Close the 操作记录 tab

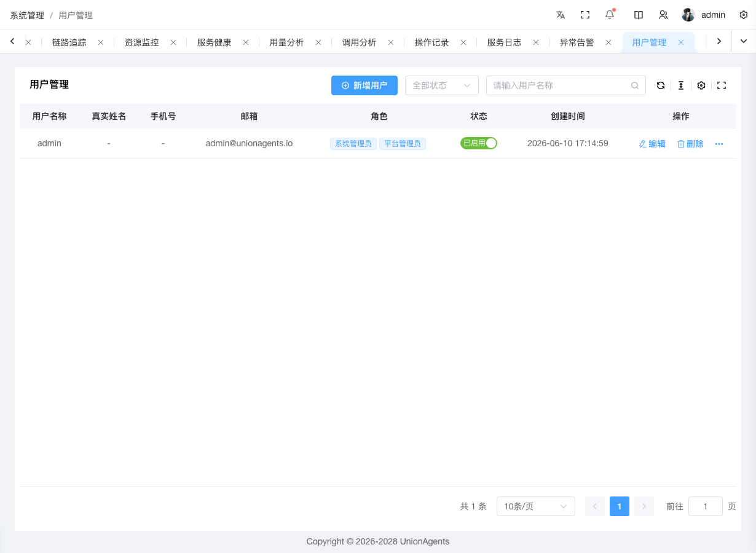463,42
